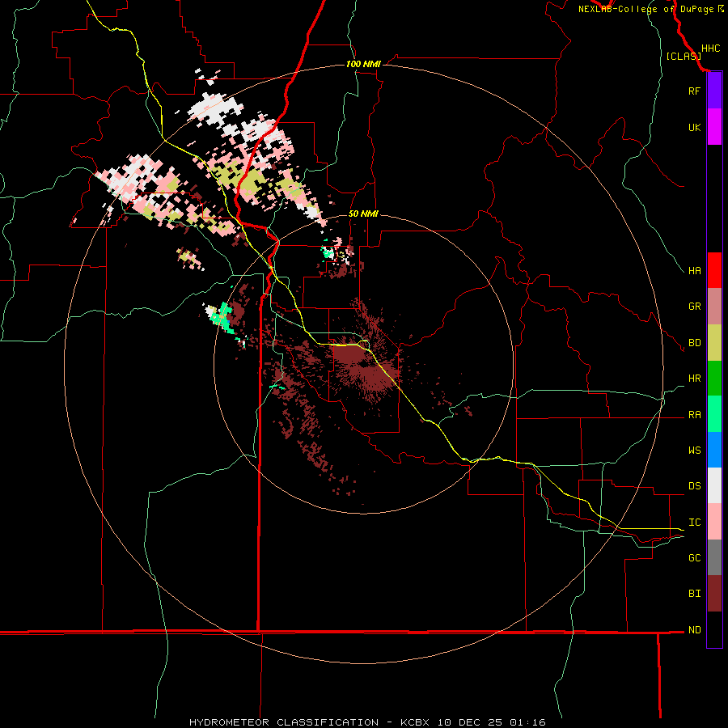728x728 pixels.
Task: Click the RF purple legend swatch
Action: pyautogui.click(x=714, y=91)
